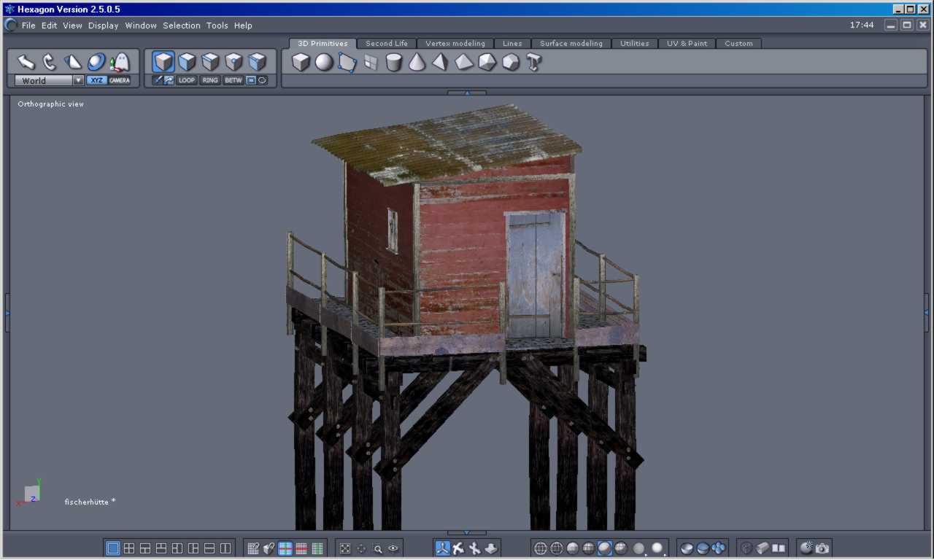This screenshot has width=934, height=560.
Task: Select the arrow Select tool
Action: (26, 62)
